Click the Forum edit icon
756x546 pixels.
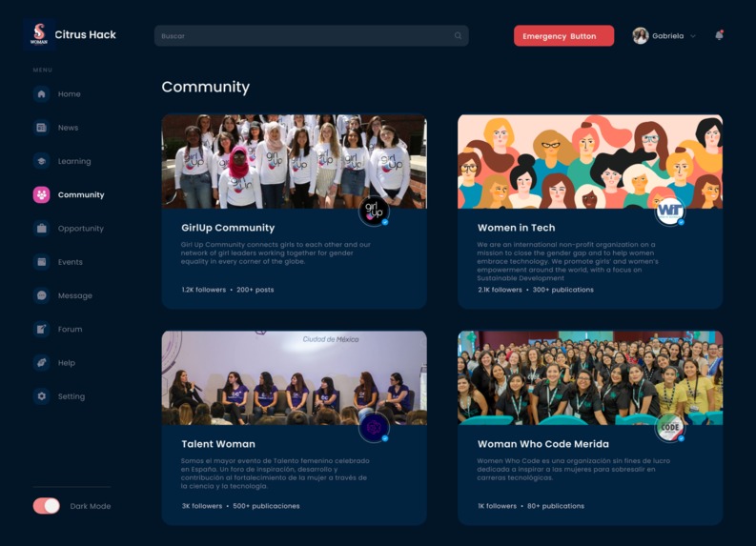pos(41,329)
